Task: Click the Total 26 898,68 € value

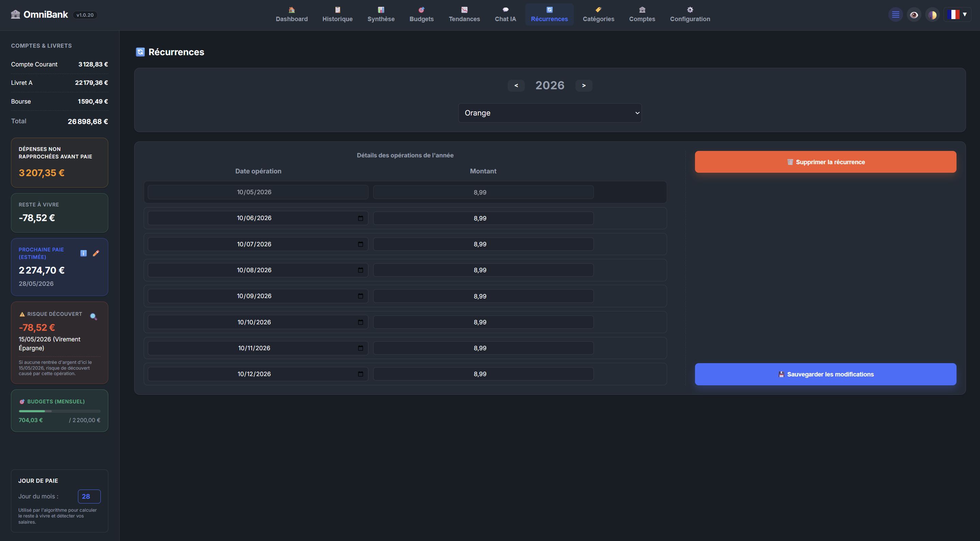Action: pyautogui.click(x=88, y=121)
